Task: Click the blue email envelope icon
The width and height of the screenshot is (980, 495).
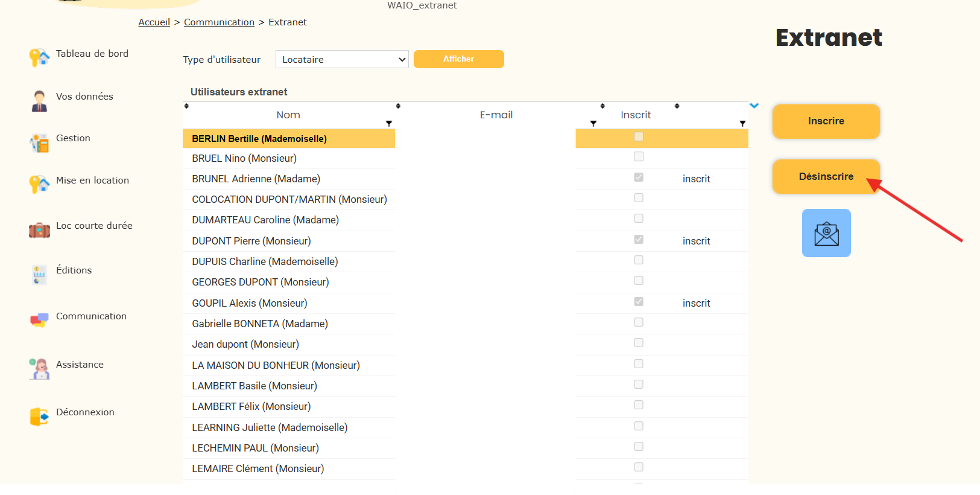Action: click(826, 233)
